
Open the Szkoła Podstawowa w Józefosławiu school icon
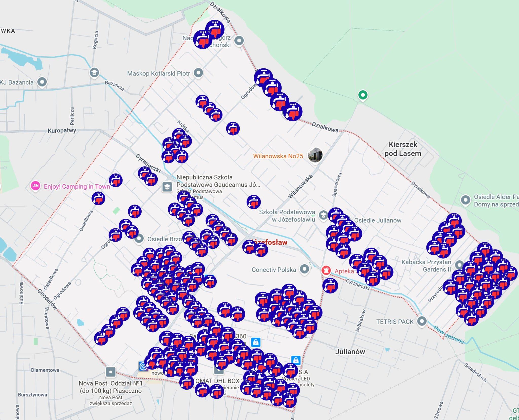click(x=323, y=215)
